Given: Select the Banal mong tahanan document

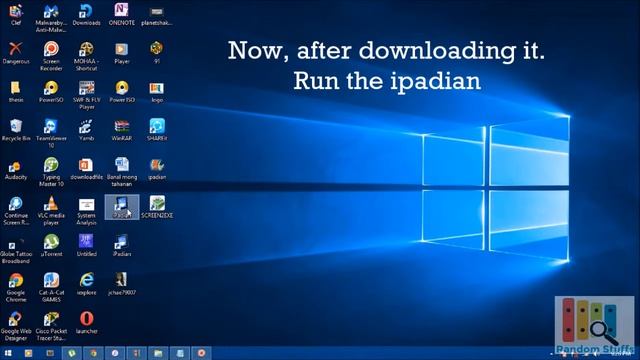Looking at the screenshot, I should point(122,173).
